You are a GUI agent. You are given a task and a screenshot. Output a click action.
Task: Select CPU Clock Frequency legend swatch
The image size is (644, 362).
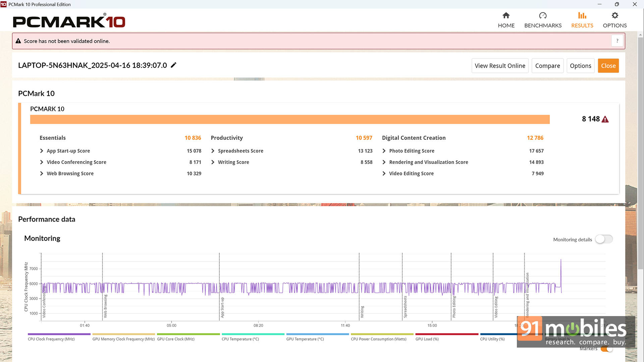click(59, 334)
